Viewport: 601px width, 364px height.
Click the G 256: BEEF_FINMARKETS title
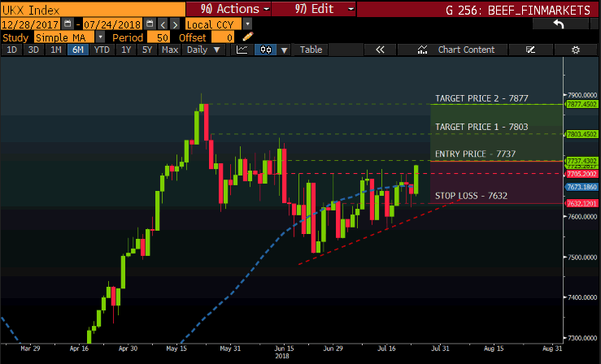(x=518, y=10)
